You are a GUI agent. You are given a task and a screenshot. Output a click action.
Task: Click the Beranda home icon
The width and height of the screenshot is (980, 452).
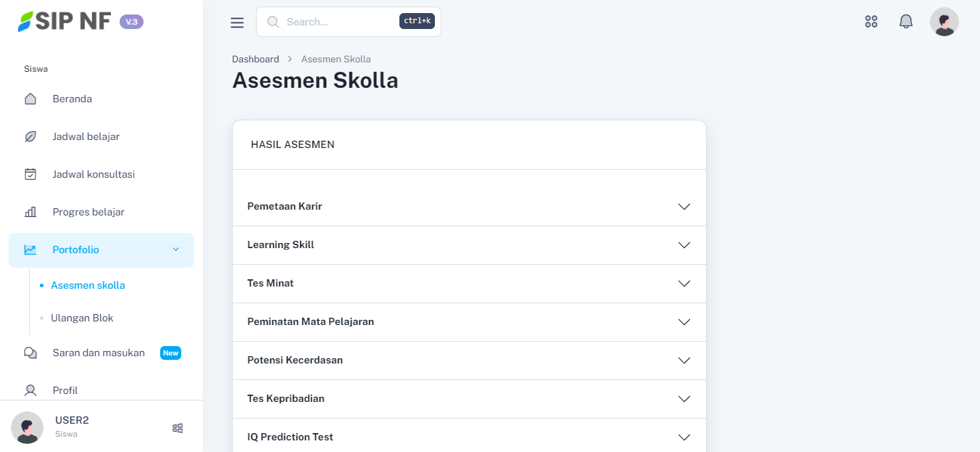tap(30, 99)
